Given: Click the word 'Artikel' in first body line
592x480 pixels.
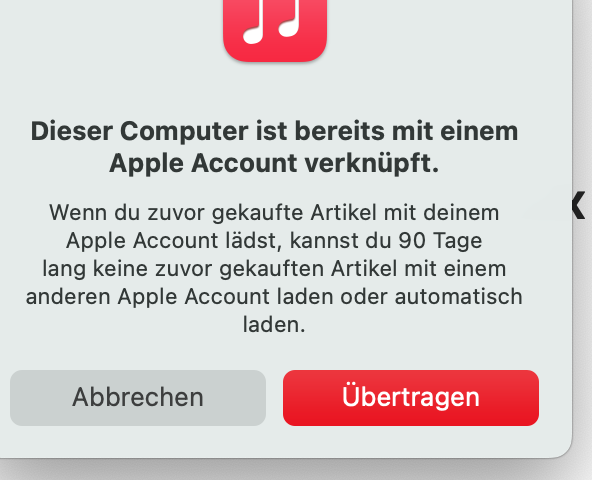Looking at the screenshot, I should coord(344,213).
